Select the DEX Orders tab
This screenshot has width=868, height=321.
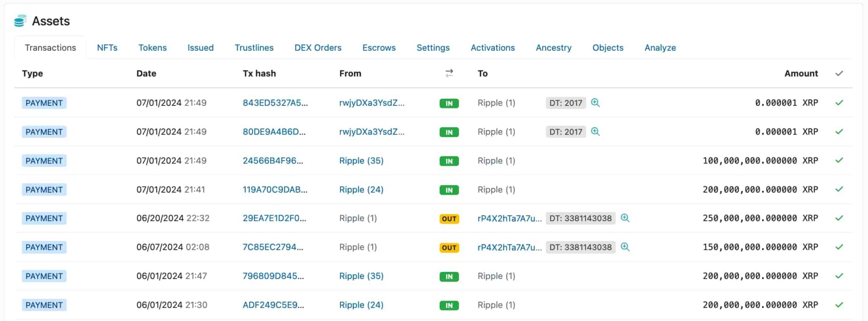click(318, 48)
